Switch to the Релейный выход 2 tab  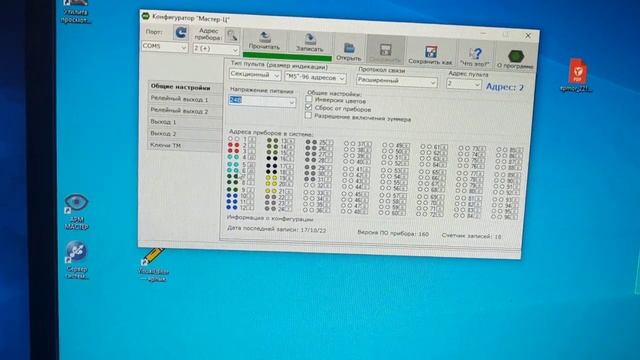(185, 111)
